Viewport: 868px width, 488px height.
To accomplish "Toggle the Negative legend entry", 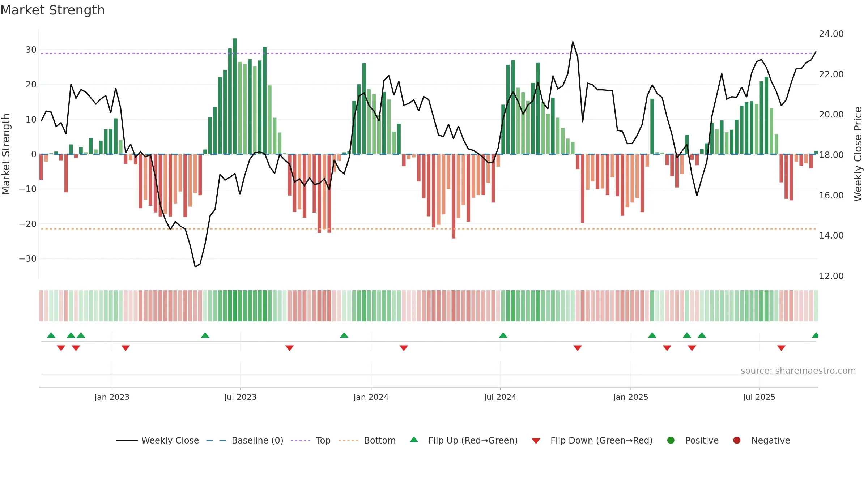I will click(x=761, y=440).
